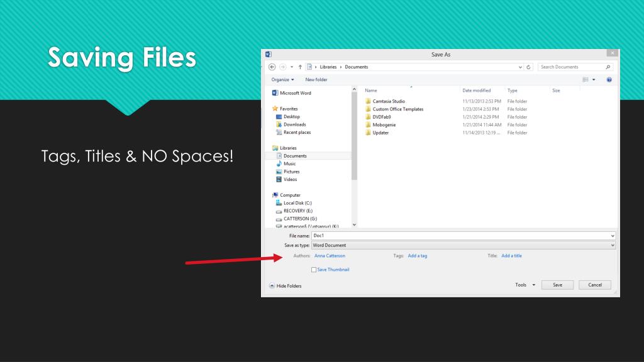Select Libraries in navigation pane
The width and height of the screenshot is (644, 362).
pos(284,148)
